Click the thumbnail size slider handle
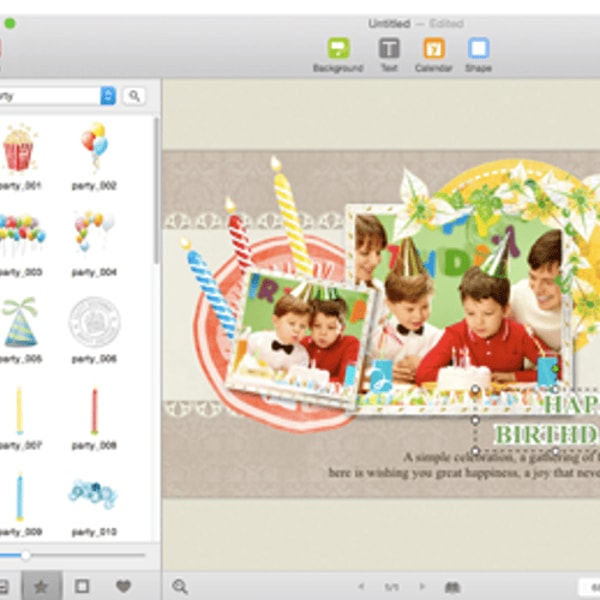The width and height of the screenshot is (600, 600). [x=26, y=555]
